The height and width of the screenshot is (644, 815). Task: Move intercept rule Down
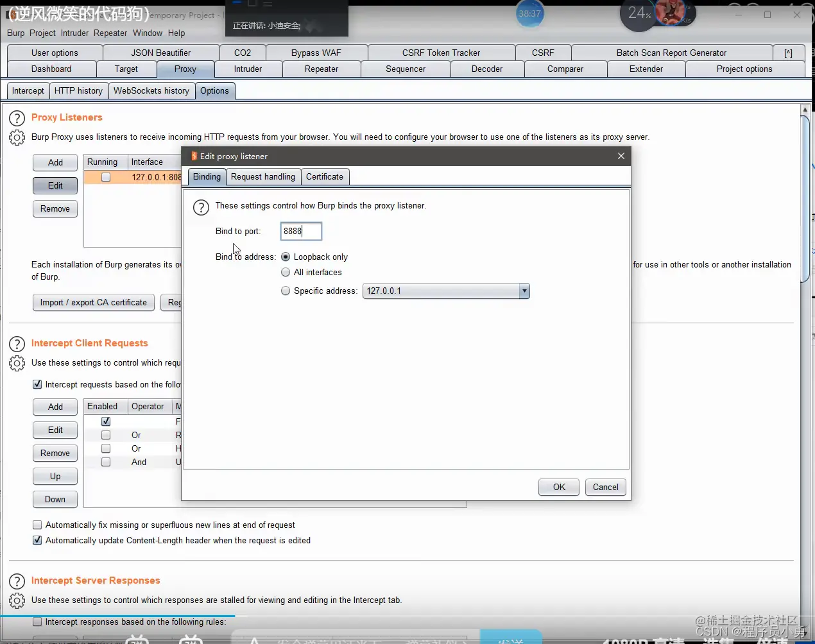tap(55, 499)
